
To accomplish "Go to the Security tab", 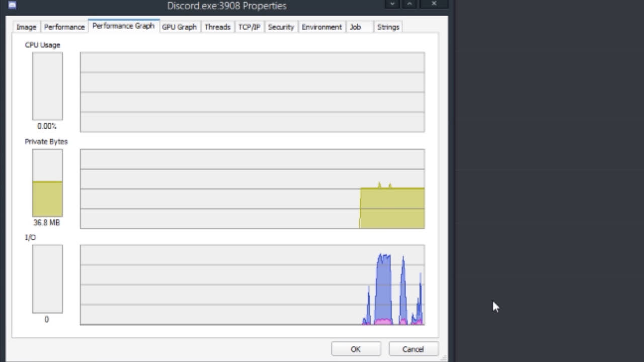I will click(x=281, y=27).
